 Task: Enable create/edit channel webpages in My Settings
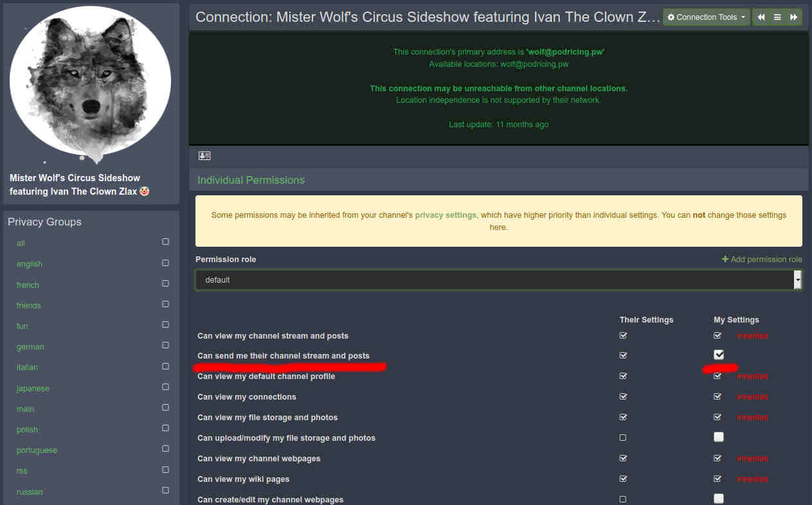coord(719,499)
